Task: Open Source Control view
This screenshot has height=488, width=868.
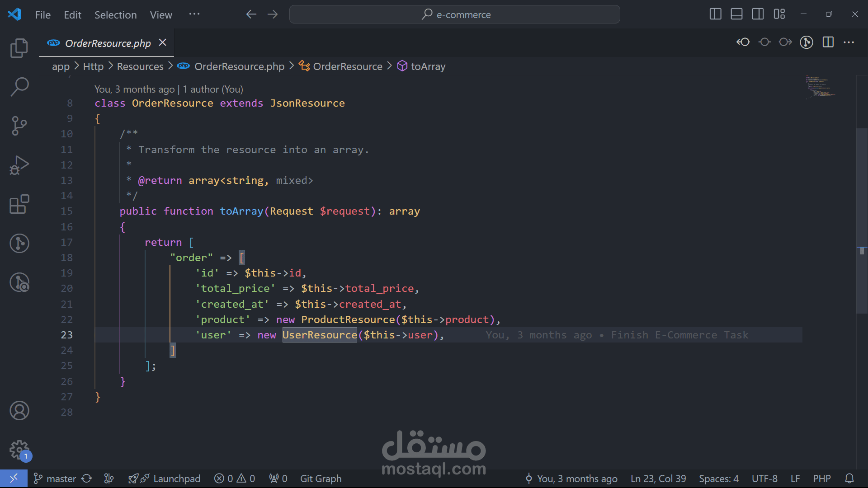Action: coord(19,126)
